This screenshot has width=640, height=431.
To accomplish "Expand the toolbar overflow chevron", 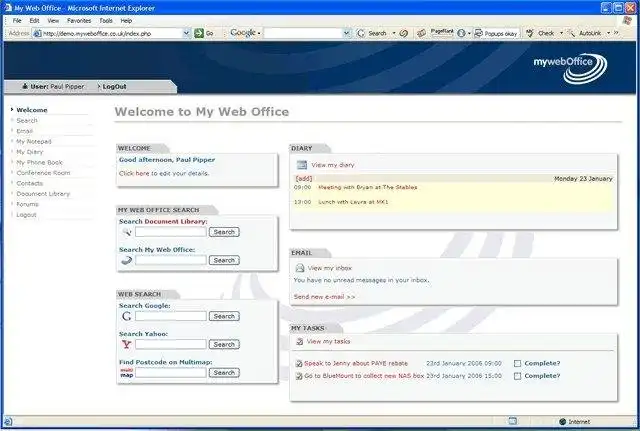I will click(x=616, y=33).
